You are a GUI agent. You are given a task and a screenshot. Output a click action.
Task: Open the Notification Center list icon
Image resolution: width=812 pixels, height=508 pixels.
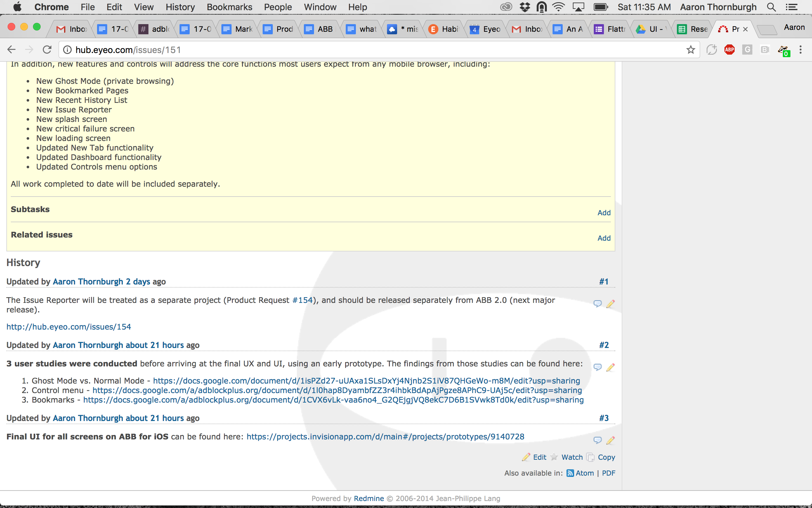click(x=791, y=7)
